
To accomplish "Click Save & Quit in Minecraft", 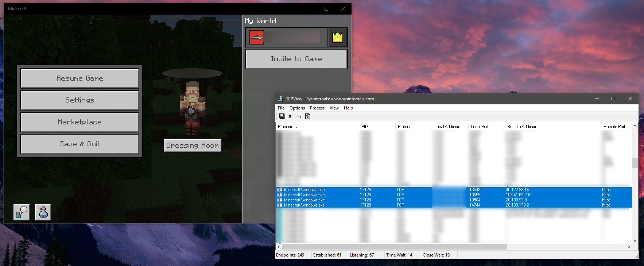I will click(80, 144).
